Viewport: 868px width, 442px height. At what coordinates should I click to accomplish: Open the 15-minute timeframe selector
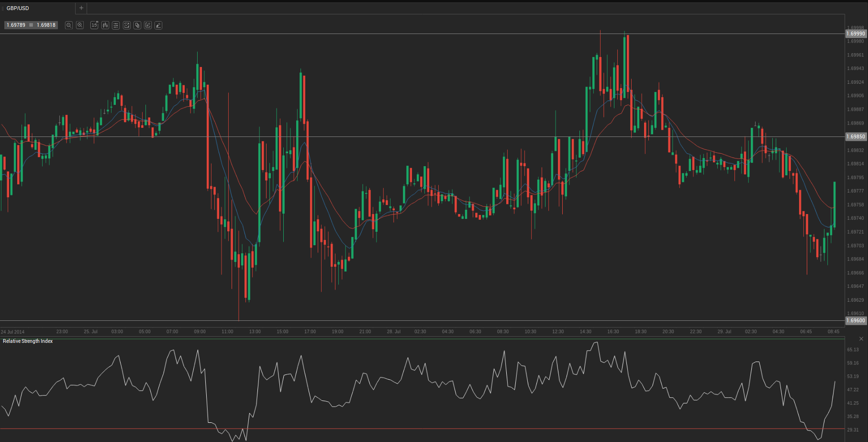[94, 25]
